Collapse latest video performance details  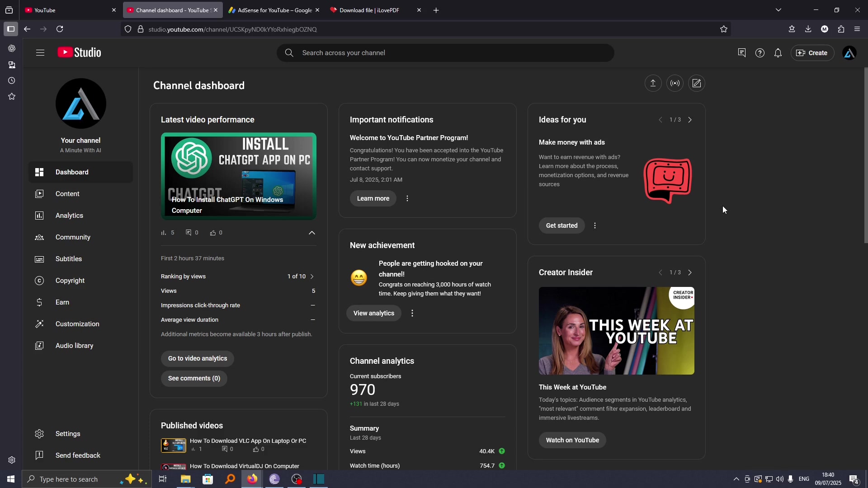point(311,233)
